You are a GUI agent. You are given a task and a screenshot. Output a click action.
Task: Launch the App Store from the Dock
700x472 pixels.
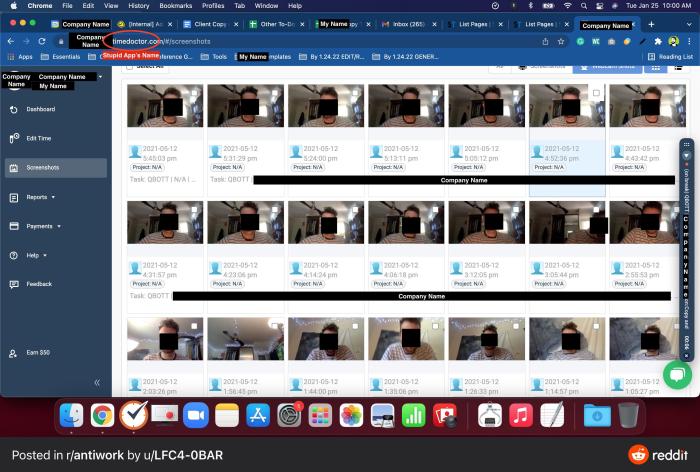tap(258, 415)
